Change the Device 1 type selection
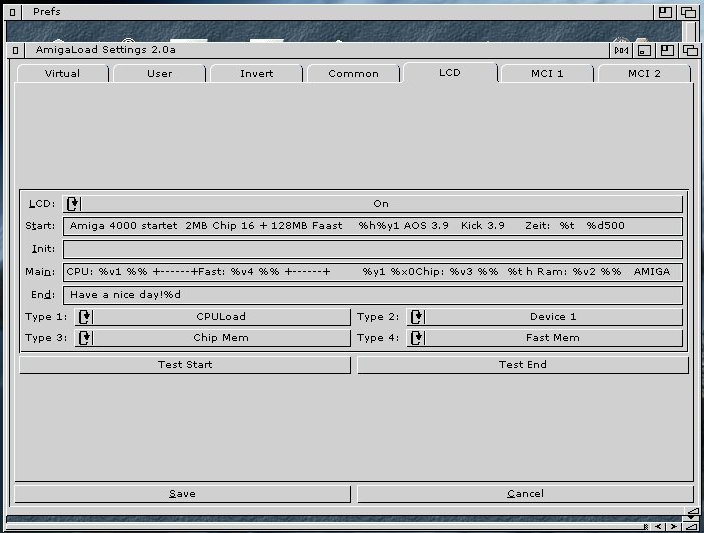Screen dimensions: 704x533 click(553, 317)
